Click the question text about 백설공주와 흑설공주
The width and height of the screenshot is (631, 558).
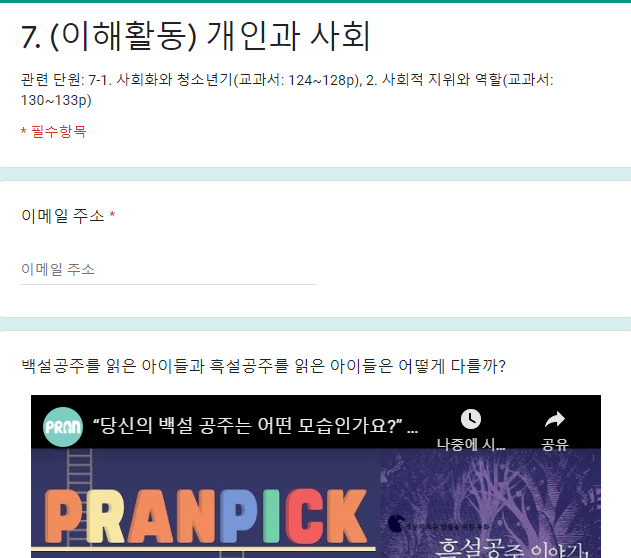click(x=263, y=366)
